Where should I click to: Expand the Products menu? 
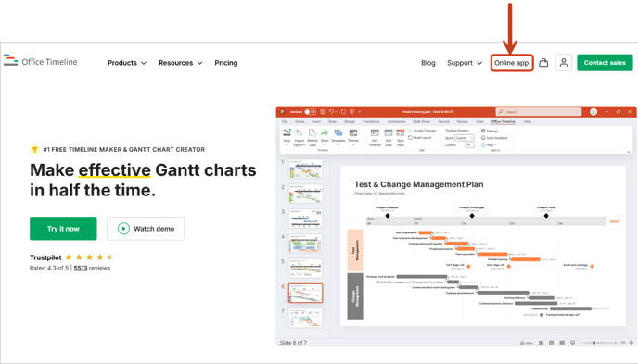pyautogui.click(x=126, y=63)
